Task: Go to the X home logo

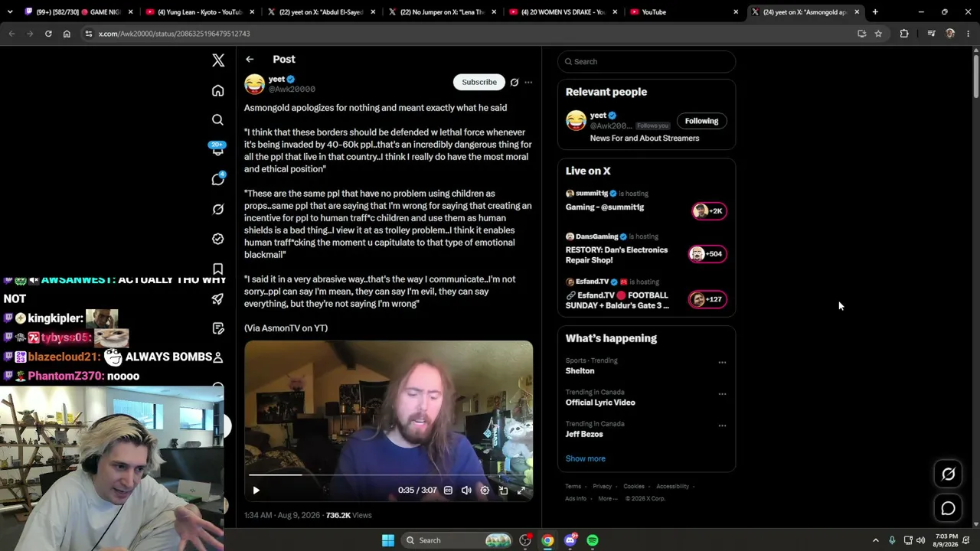Action: click(x=218, y=60)
